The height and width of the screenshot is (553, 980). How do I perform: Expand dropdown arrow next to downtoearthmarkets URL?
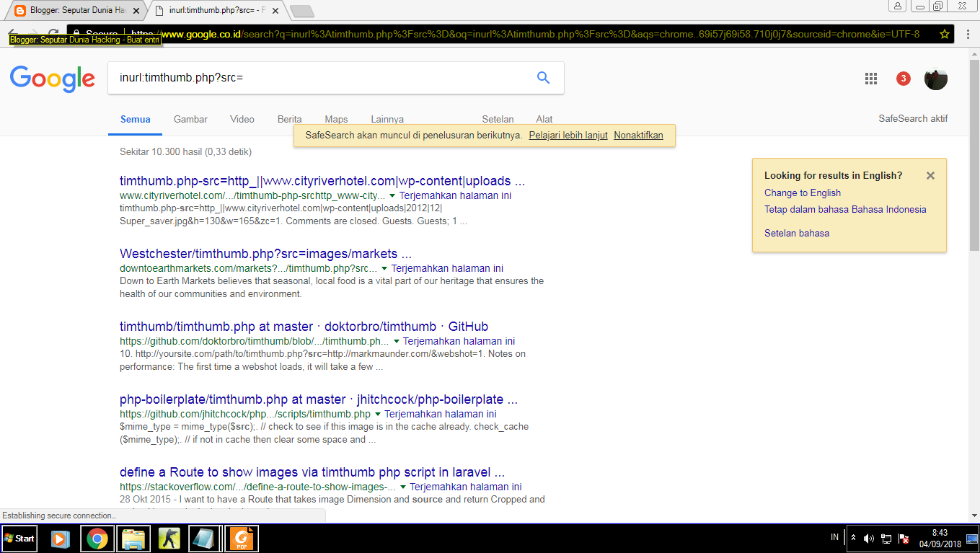point(384,269)
